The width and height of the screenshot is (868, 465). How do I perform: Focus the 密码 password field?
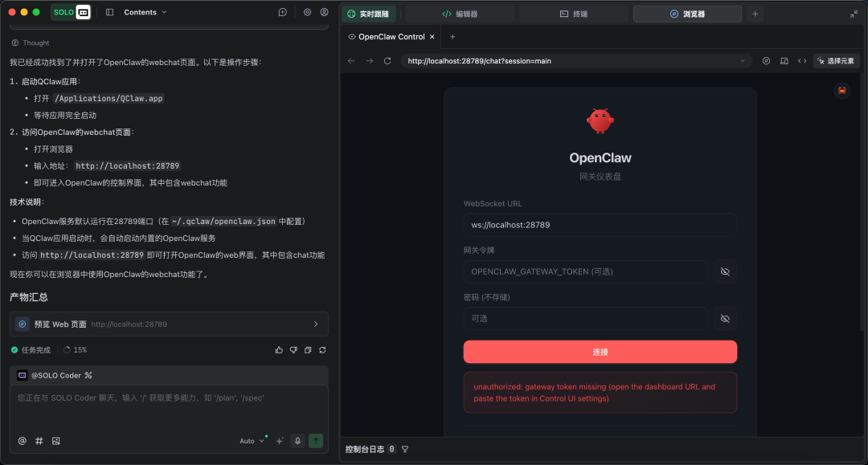(586, 319)
